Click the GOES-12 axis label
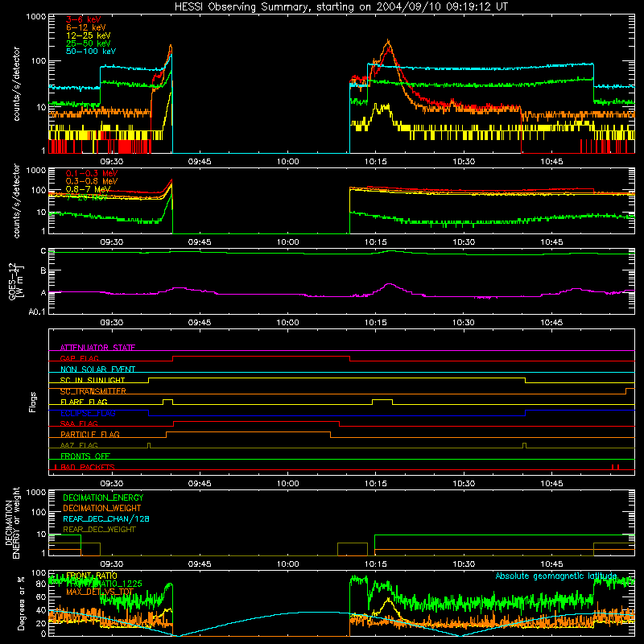The height and width of the screenshot is (644, 644). pyautogui.click(x=15, y=281)
